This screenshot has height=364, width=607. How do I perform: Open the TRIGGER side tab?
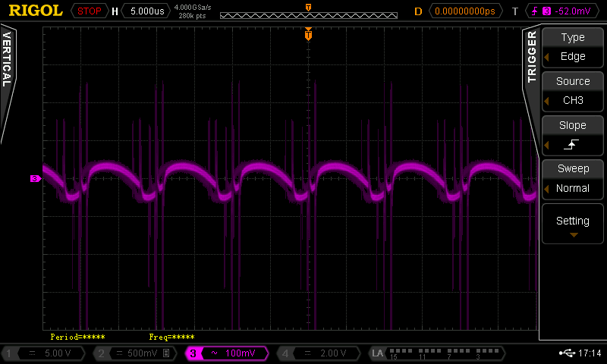(532, 57)
